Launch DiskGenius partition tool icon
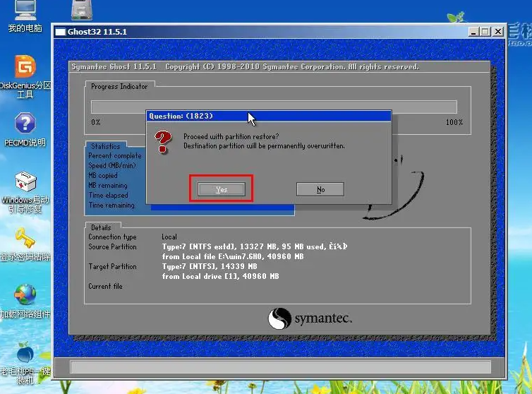532x394 pixels. pos(25,76)
